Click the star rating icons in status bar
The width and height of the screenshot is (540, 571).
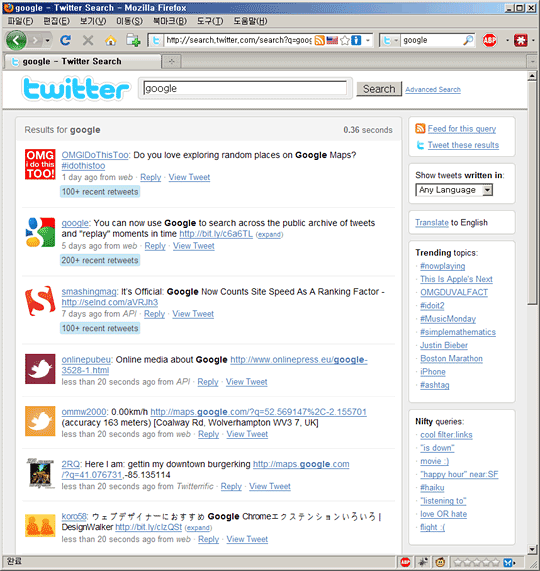pos(477,563)
